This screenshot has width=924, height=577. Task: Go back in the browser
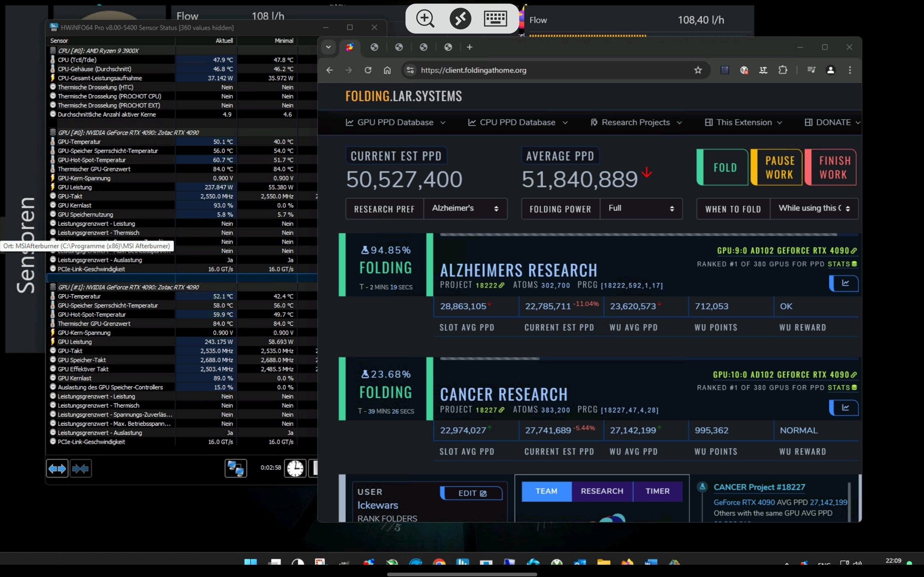pyautogui.click(x=330, y=70)
